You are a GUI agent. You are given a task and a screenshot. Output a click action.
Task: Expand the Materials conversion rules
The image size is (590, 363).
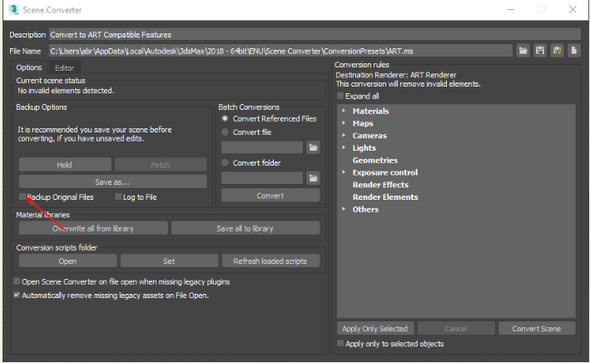click(x=344, y=111)
